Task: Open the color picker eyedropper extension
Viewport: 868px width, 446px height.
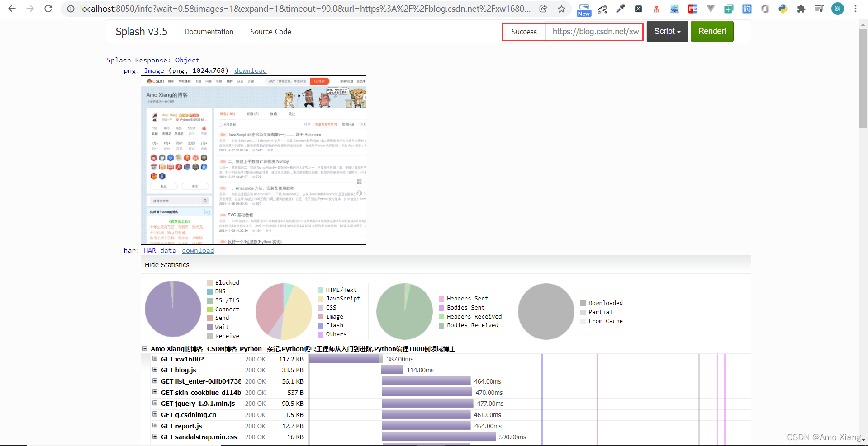Action: pyautogui.click(x=621, y=9)
